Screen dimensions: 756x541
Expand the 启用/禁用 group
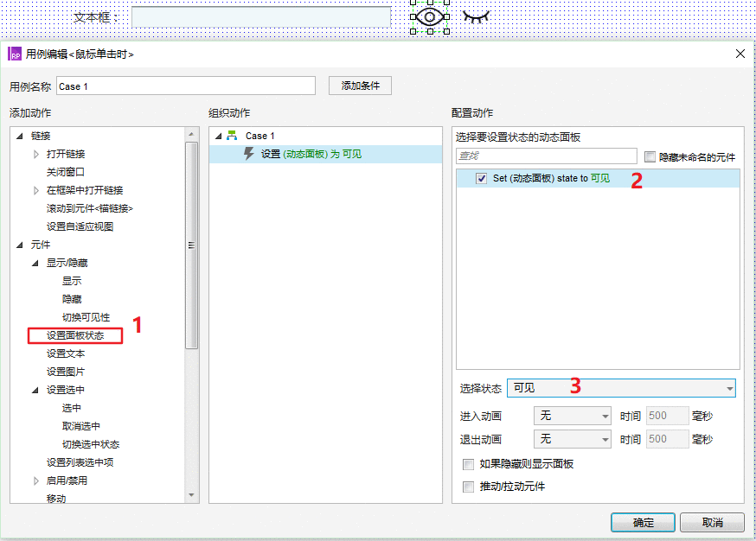36,481
